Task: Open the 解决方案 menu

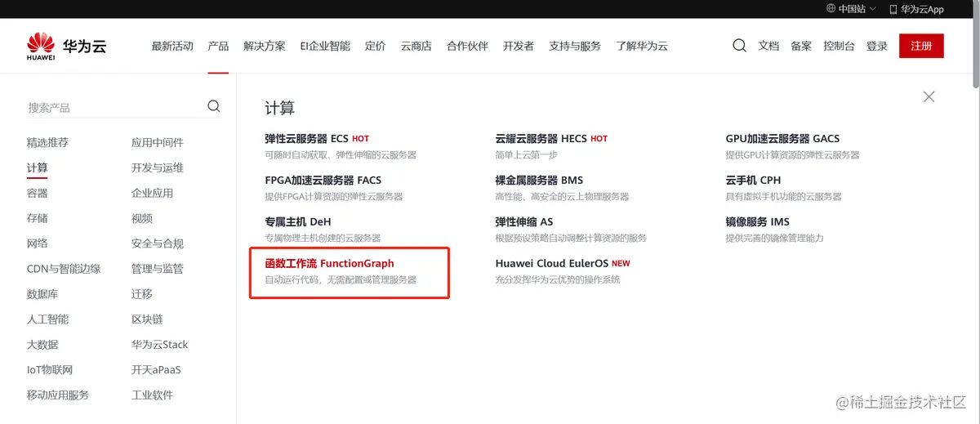Action: pyautogui.click(x=265, y=46)
